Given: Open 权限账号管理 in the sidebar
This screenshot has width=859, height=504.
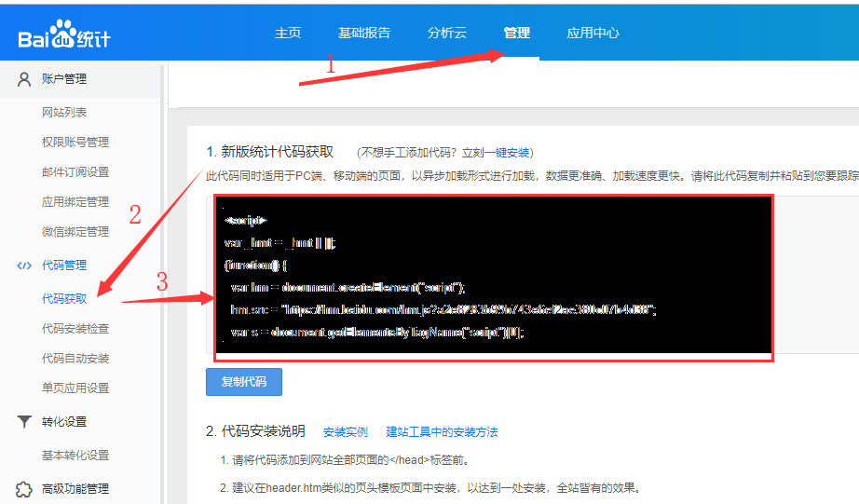Looking at the screenshot, I should click(x=75, y=142).
